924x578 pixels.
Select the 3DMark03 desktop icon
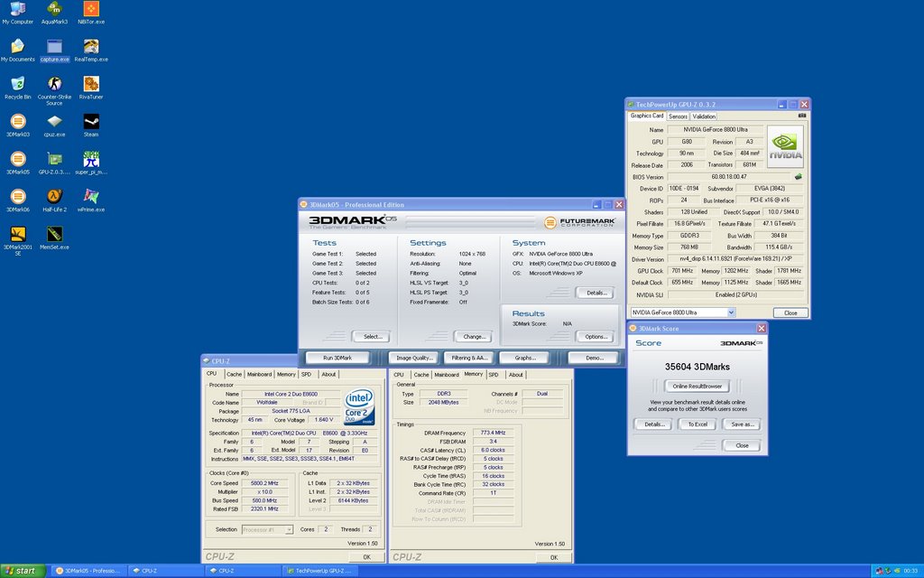pyautogui.click(x=18, y=126)
